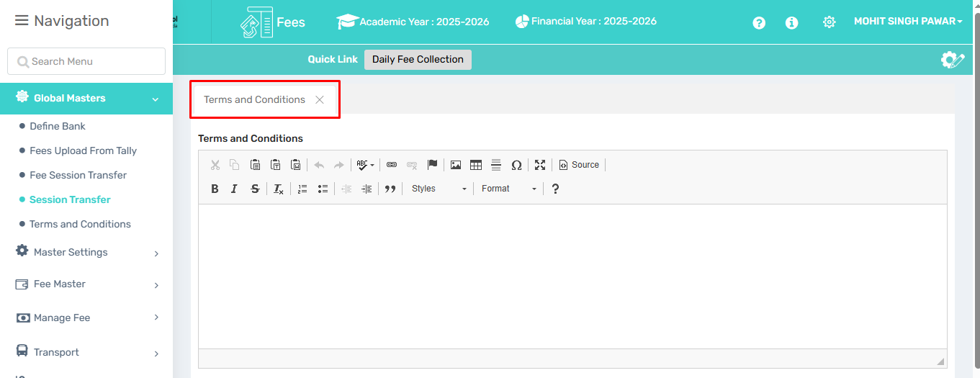Expand the Fee Master menu
Screen dimensions: 980x378
[86, 284]
